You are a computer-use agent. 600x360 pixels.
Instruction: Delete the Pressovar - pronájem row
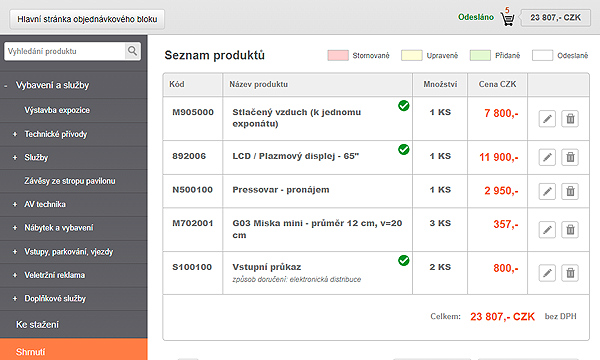click(570, 191)
